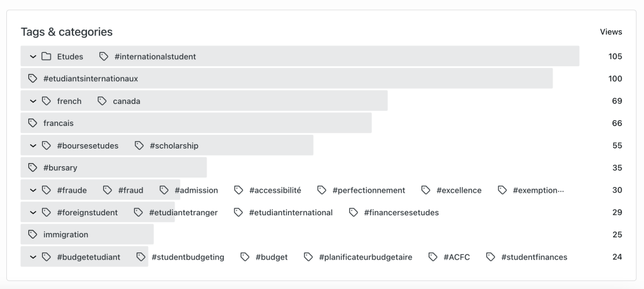
Task: Select the #planificateurbudgetaire tag
Action: (x=365, y=257)
